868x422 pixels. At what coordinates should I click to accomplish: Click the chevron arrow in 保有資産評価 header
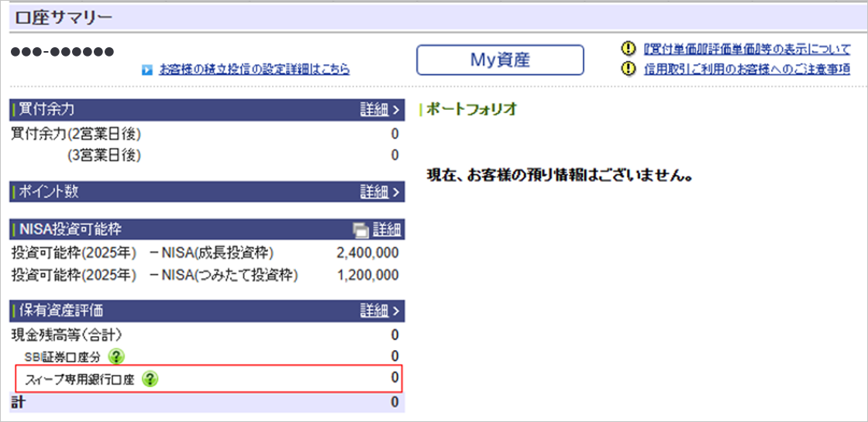tap(396, 311)
